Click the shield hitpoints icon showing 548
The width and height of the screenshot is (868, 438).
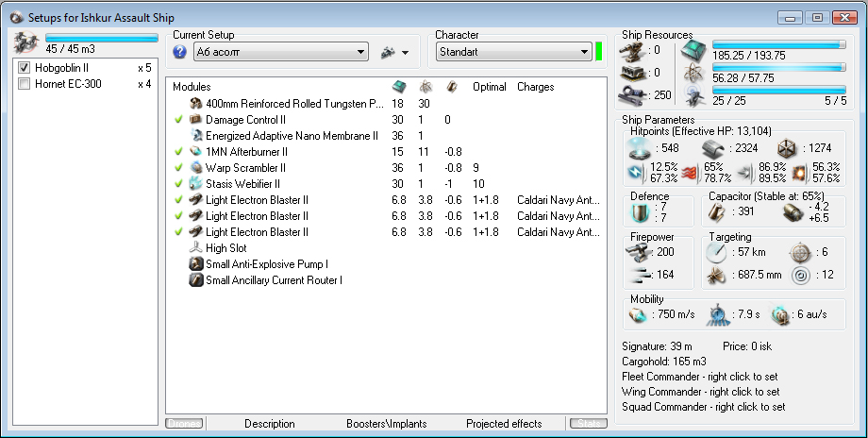point(640,148)
